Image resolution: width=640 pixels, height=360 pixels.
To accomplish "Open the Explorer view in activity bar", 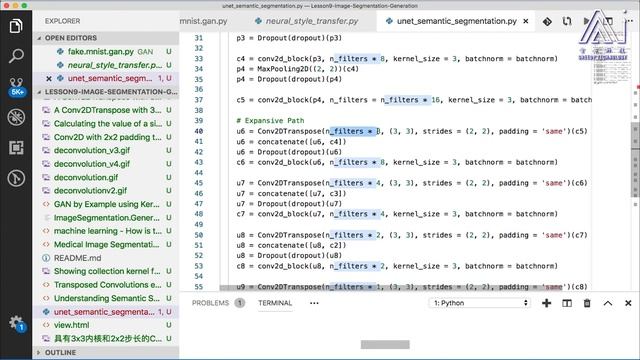I will 16,27.
